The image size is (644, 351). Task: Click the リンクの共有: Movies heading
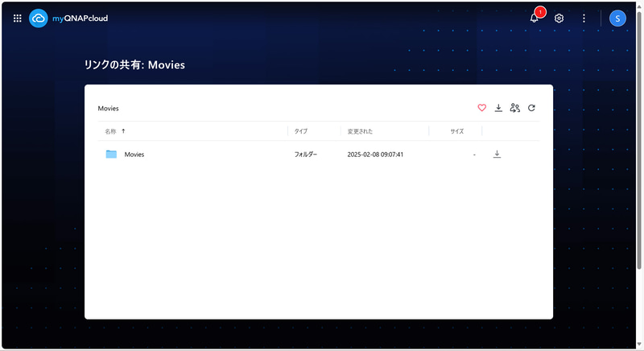[x=134, y=65]
